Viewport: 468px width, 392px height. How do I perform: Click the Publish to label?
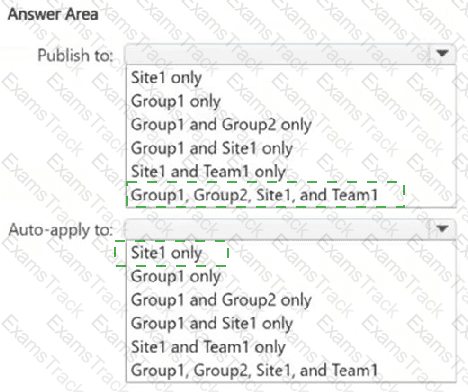(75, 55)
